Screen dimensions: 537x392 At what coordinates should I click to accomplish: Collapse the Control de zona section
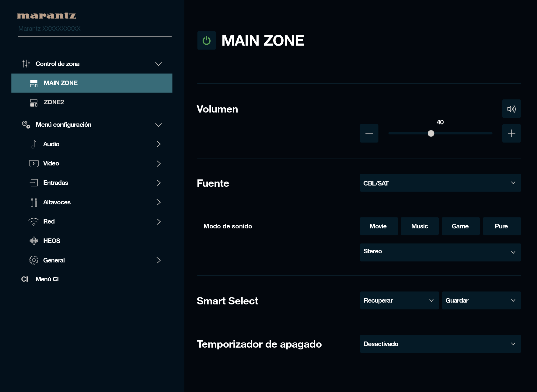click(x=158, y=64)
